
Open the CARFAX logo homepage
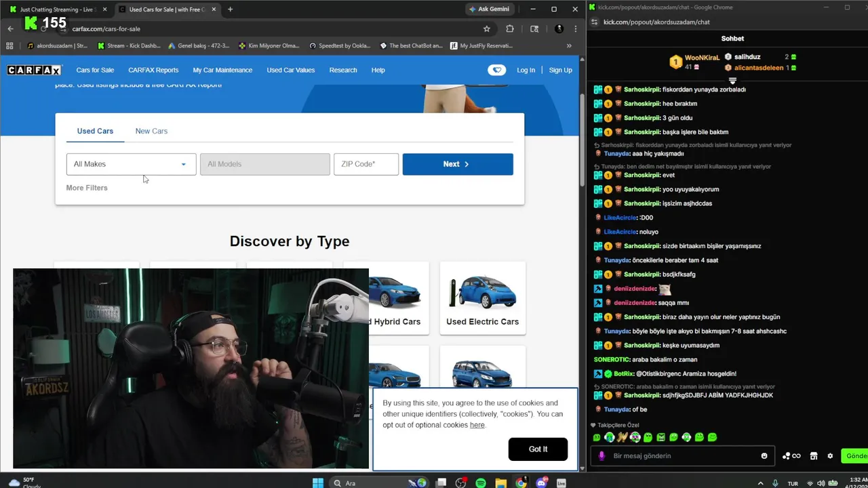click(x=34, y=70)
